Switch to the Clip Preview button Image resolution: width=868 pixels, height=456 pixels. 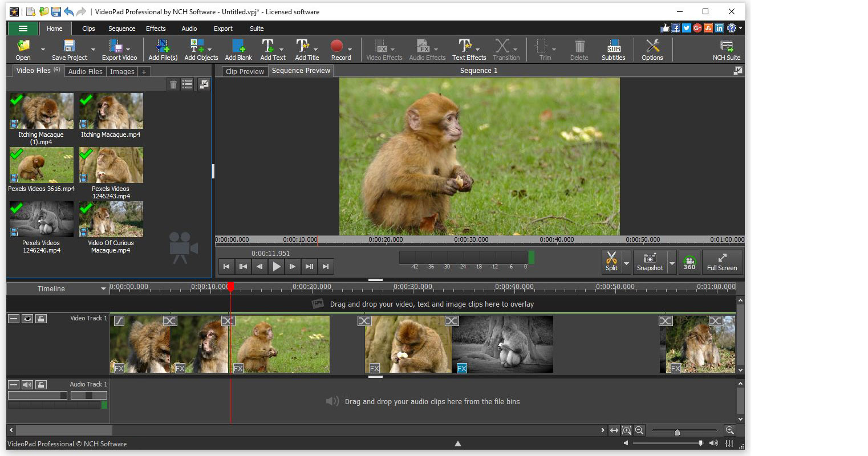244,71
